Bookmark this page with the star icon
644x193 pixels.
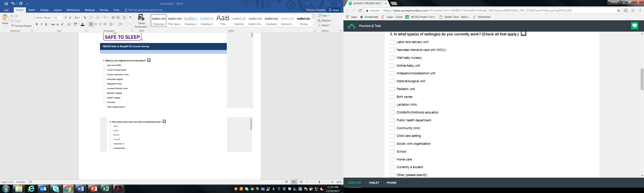pos(618,11)
